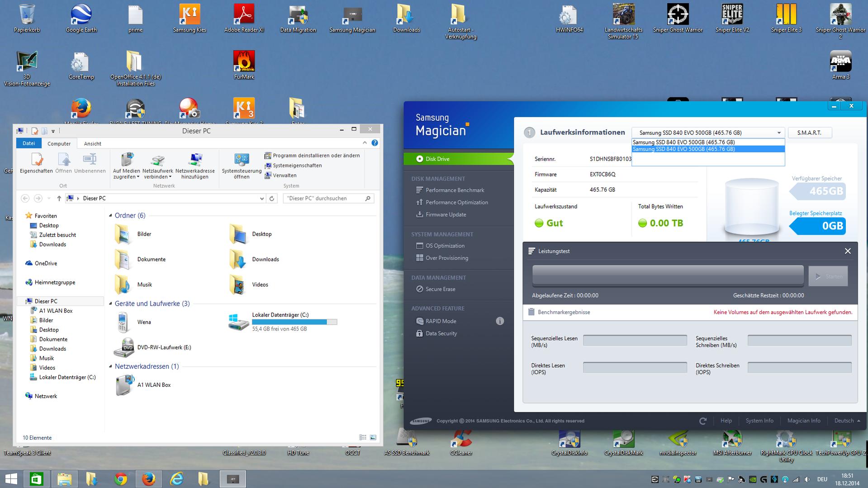Click Systemsteuerung öffnen ribbon icon
Viewport: 868px width, 488px height.
point(242,166)
